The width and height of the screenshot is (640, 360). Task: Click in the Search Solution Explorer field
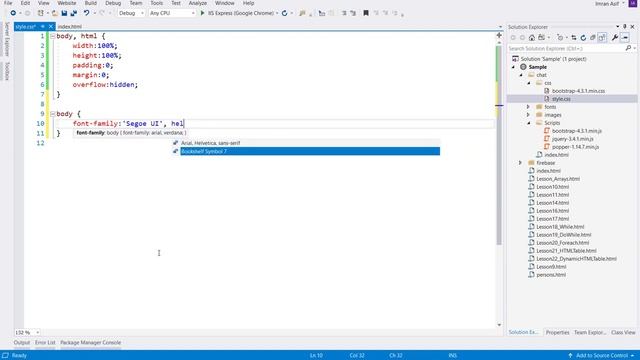click(567, 48)
